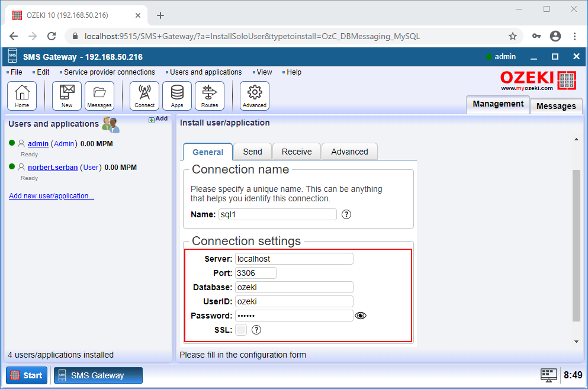
Task: Open Advanced settings via the gear icon
Action: click(254, 95)
